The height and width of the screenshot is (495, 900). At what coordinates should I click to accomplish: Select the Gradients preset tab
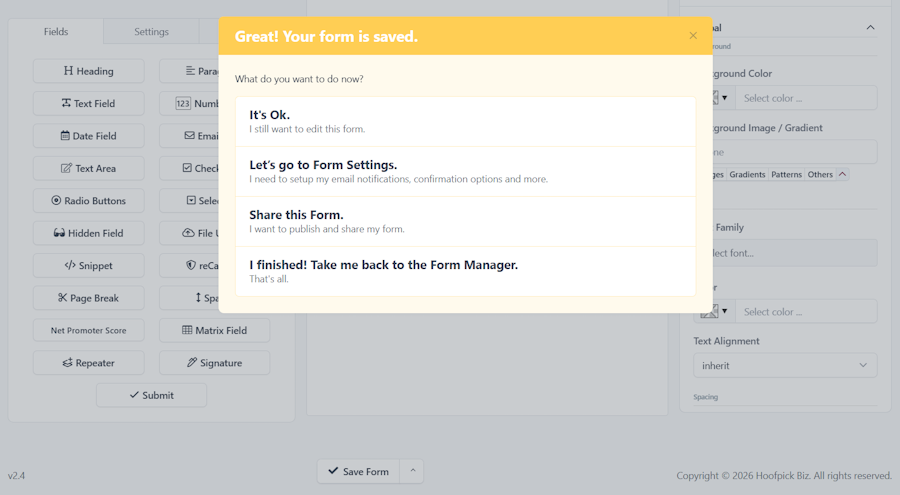coord(747,175)
